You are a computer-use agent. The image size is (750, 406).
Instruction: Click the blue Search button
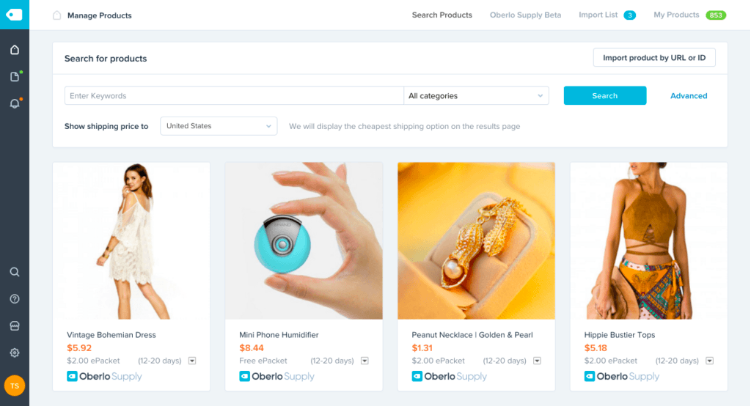tap(605, 96)
